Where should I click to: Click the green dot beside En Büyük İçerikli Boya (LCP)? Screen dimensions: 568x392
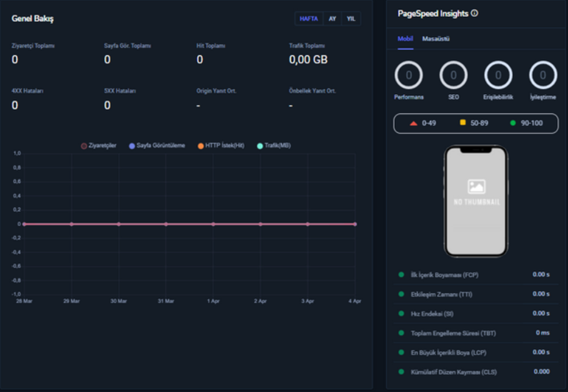pos(401,352)
